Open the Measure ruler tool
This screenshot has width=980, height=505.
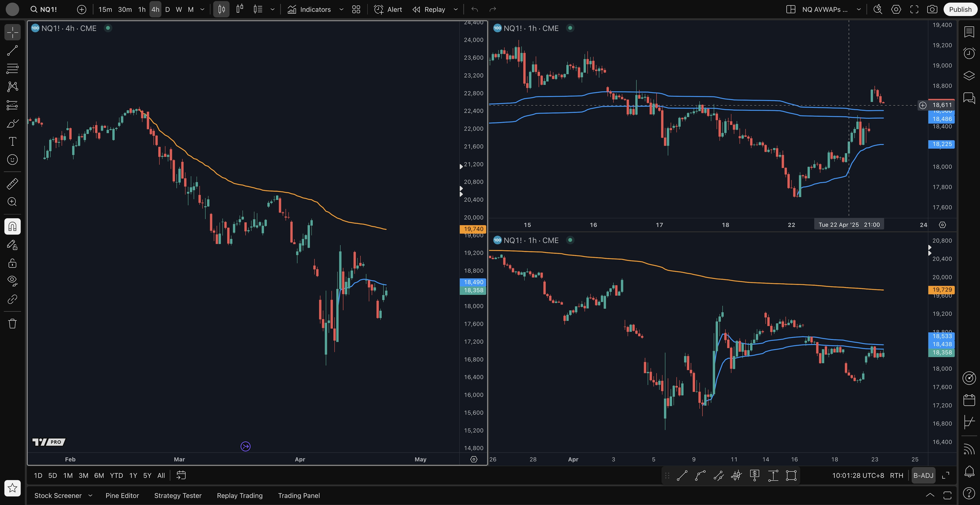[x=12, y=184]
